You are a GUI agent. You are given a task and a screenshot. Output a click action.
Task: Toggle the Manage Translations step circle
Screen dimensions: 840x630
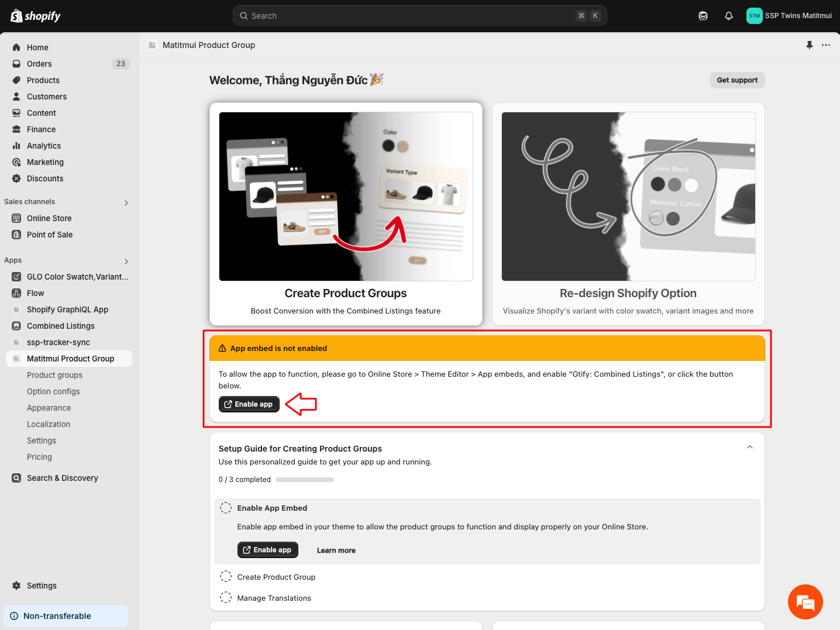pos(226,598)
